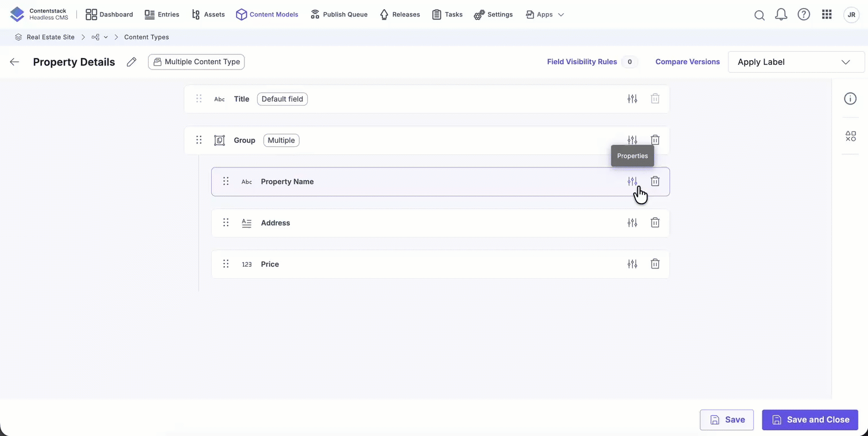Click Save and Close
Screen dimensions: 868x436
click(810, 419)
